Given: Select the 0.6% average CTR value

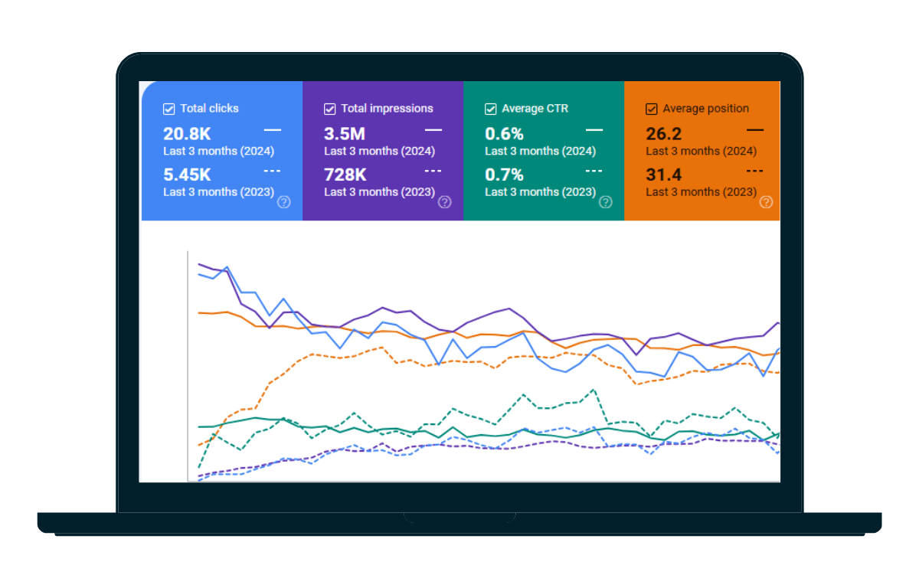Looking at the screenshot, I should (x=504, y=134).
